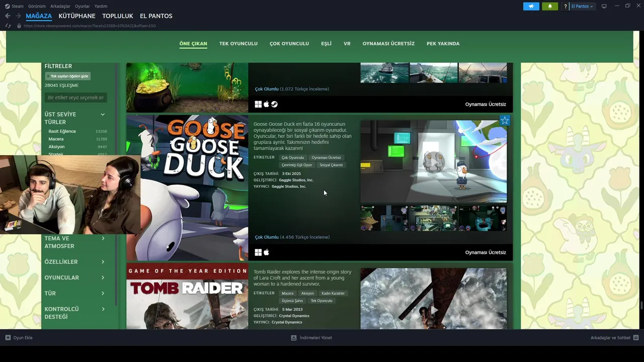Open the Oyunlar menu
644x362 pixels.
[x=83, y=6]
